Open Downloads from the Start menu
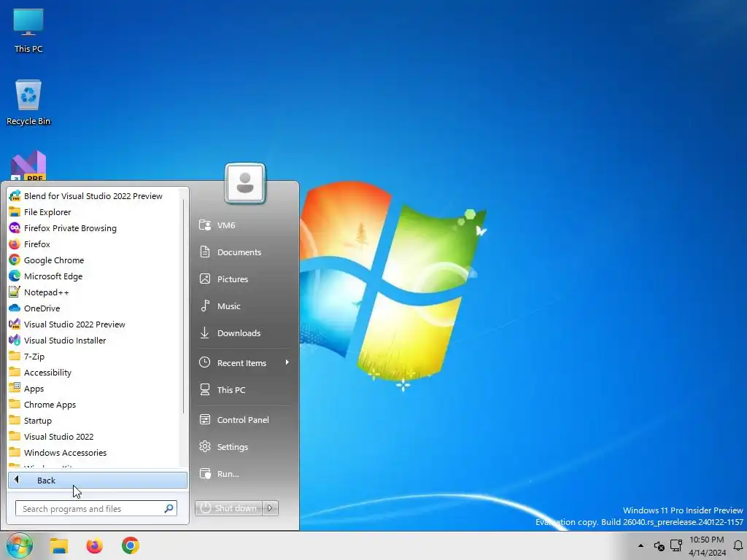The image size is (747, 560). tap(245, 332)
